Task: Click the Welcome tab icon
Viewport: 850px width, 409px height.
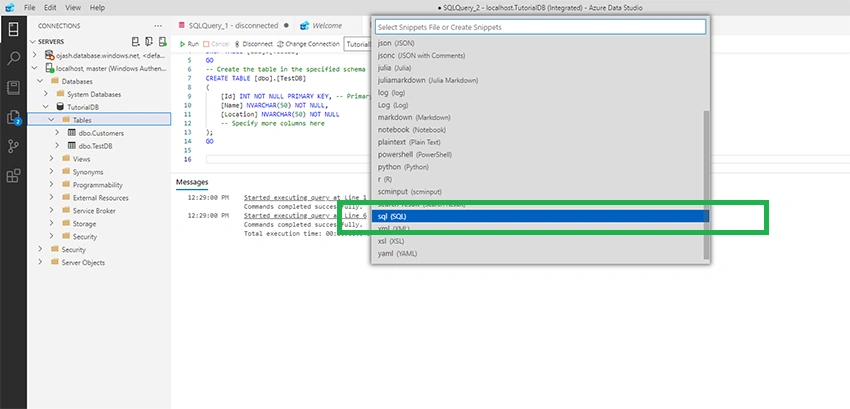Action: (305, 25)
